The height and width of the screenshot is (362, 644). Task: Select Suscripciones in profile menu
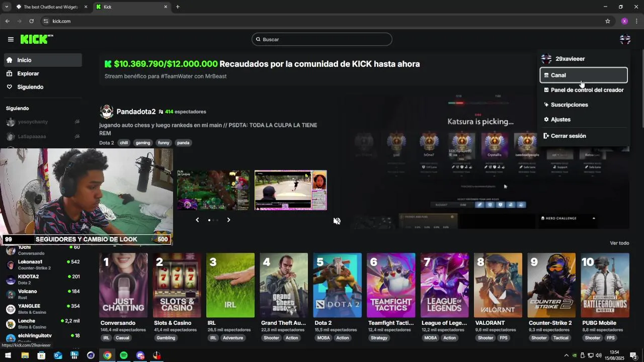(x=584, y=105)
